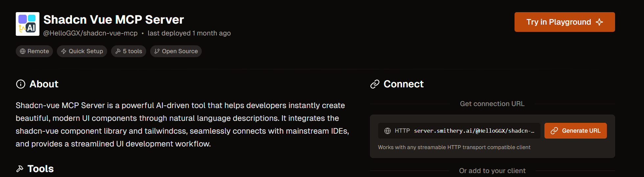Viewport: 644px width, 177px height.
Task: Open @HelloGGX/shadcn-vue-mcp link
Action: coord(90,33)
